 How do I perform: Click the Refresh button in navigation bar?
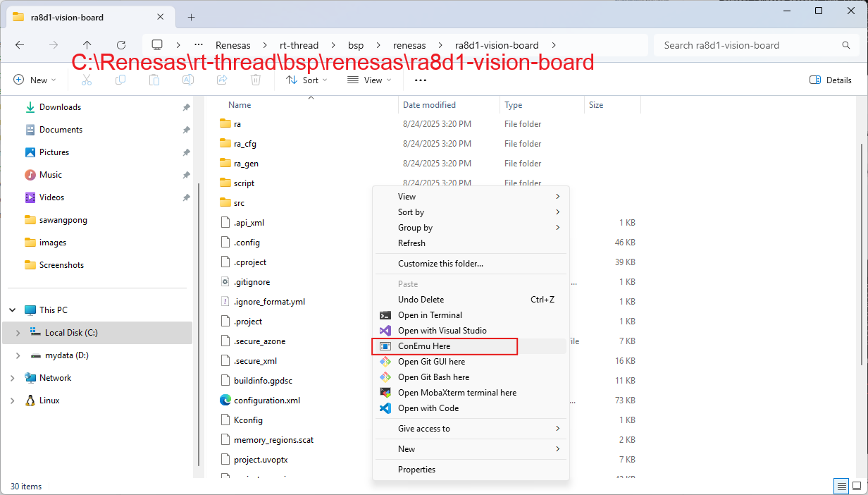(121, 45)
